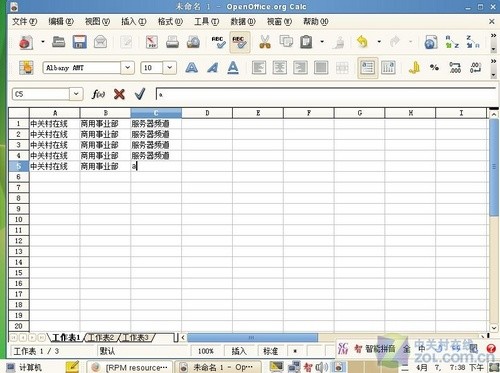Click the vertical scrollbar thumb
This screenshot has width=500, height=373.
coord(494,168)
